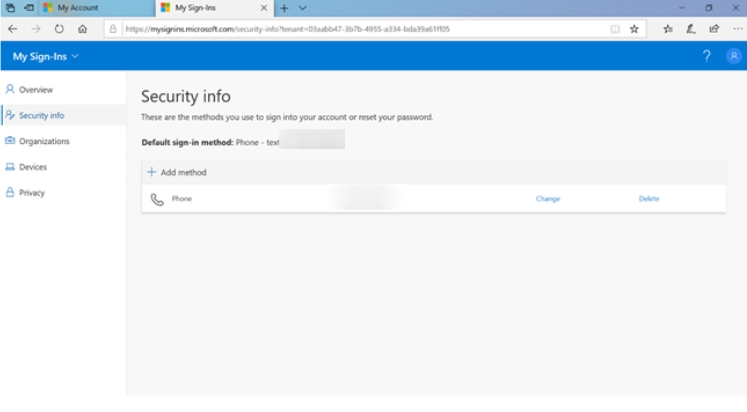Open Organizations in the left navigation
This screenshot has height=412, width=747.
pyautogui.click(x=44, y=141)
